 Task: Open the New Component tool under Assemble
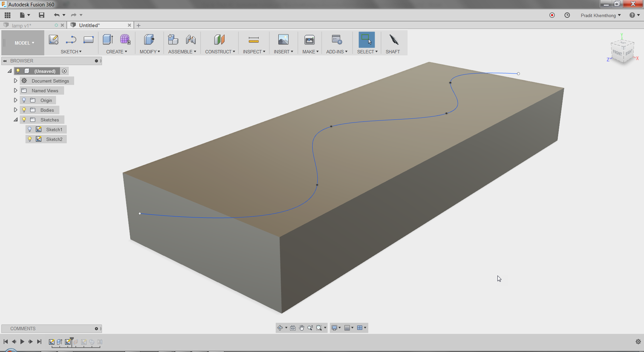173,39
